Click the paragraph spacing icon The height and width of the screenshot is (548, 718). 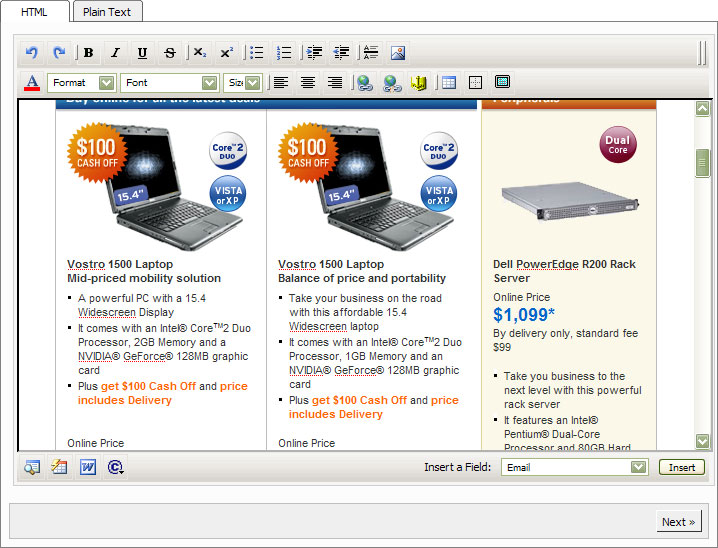[370, 53]
